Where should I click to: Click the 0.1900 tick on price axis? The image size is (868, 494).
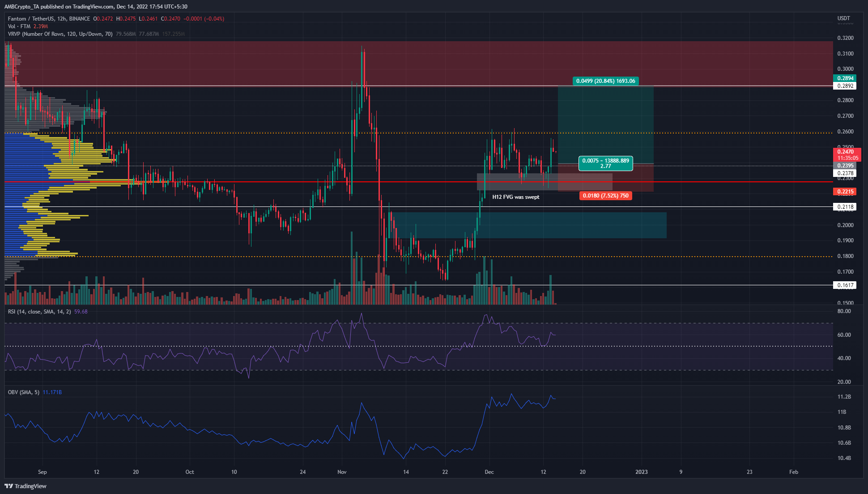pyautogui.click(x=845, y=241)
